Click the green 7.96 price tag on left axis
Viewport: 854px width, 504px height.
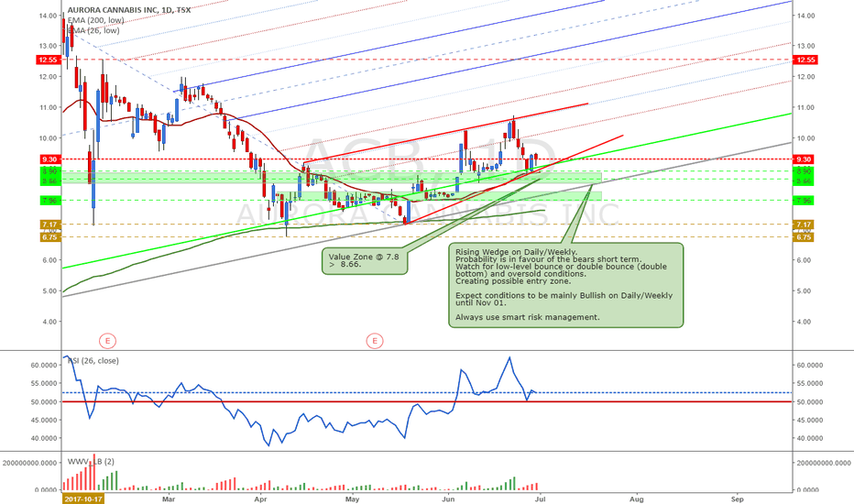49,201
